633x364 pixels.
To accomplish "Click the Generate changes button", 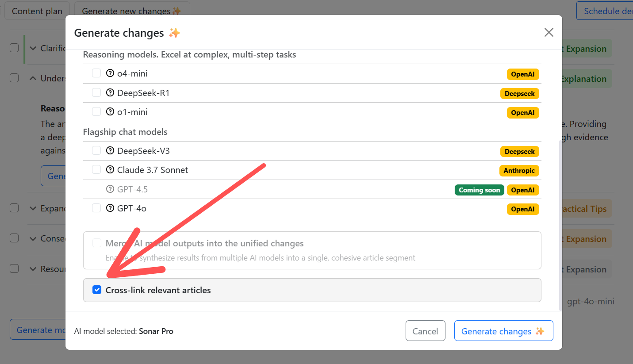I will 503,331.
